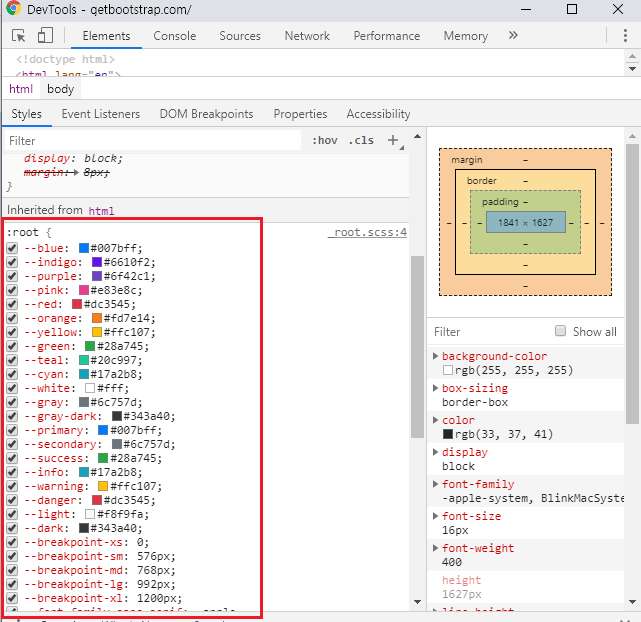The height and width of the screenshot is (622, 641).
Task: Enable the Show all checkbox
Action: pos(560,331)
